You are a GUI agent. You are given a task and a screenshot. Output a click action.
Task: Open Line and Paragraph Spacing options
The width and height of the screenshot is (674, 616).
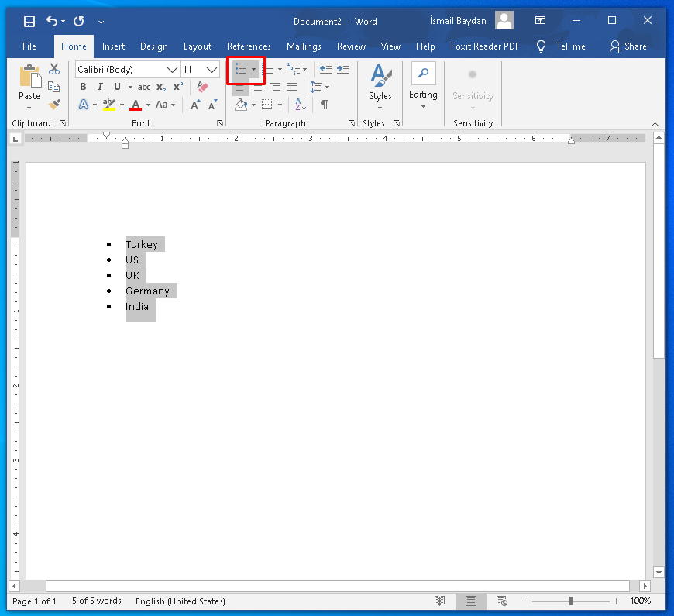tap(319, 88)
